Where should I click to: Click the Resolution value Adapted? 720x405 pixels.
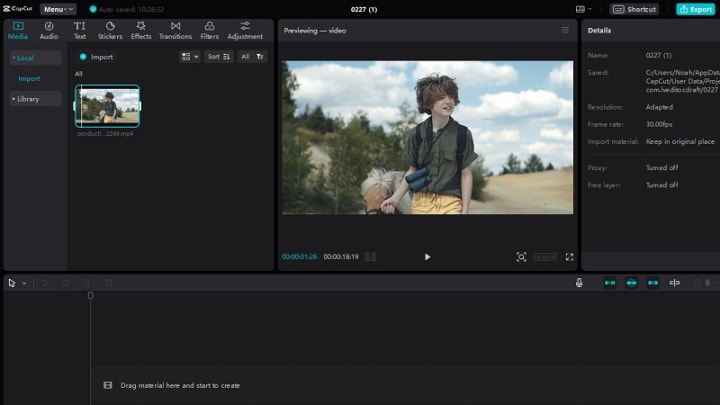point(659,107)
